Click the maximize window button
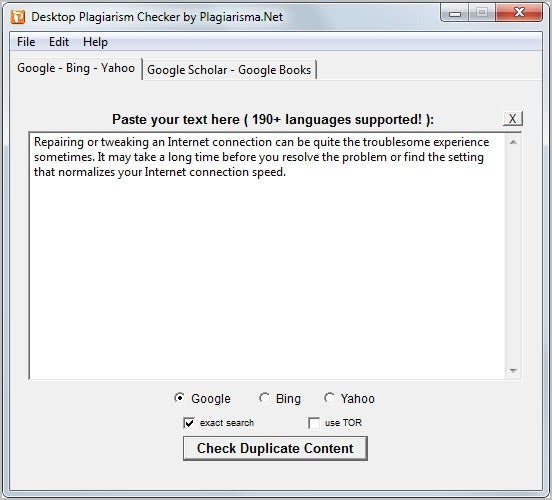Image resolution: width=552 pixels, height=500 pixels. [482, 13]
